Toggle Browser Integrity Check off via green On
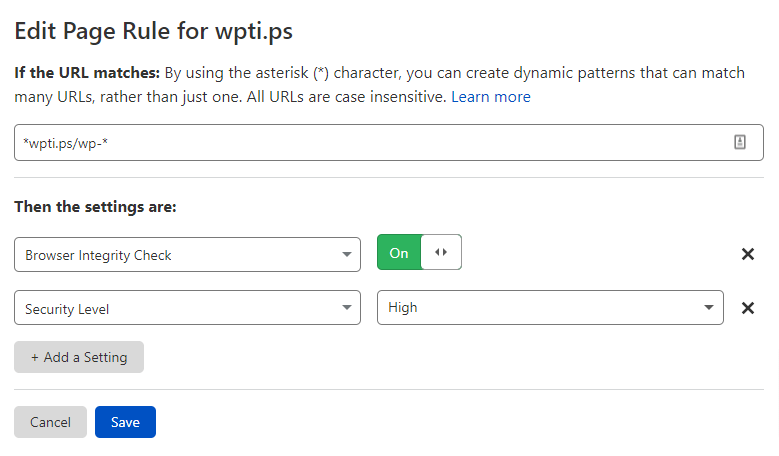Screen dimensions: 779x456 [x=399, y=252]
